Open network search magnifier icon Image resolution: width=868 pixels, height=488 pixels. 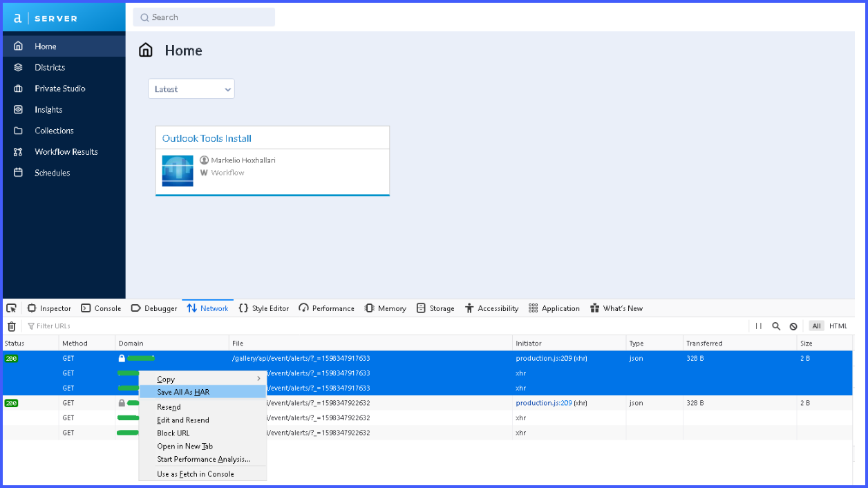(776, 326)
